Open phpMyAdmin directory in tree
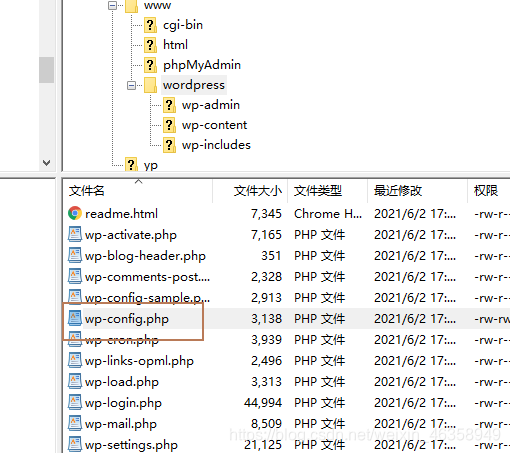 coord(202,65)
